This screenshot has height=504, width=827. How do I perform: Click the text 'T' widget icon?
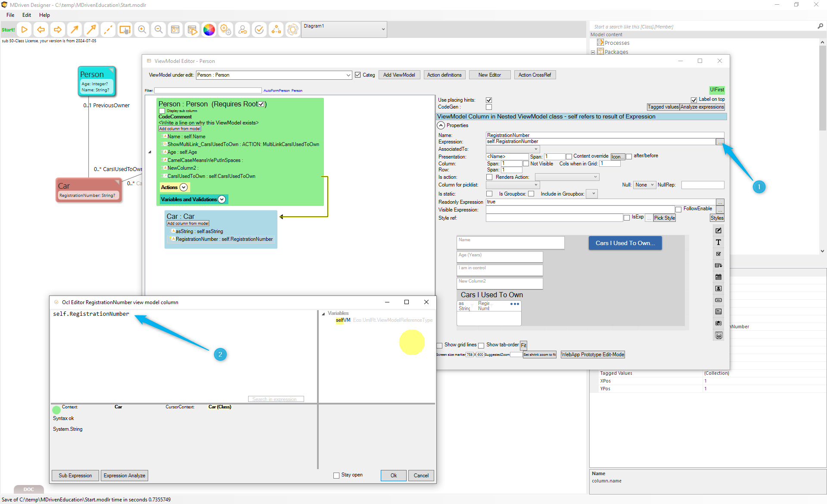tap(718, 243)
